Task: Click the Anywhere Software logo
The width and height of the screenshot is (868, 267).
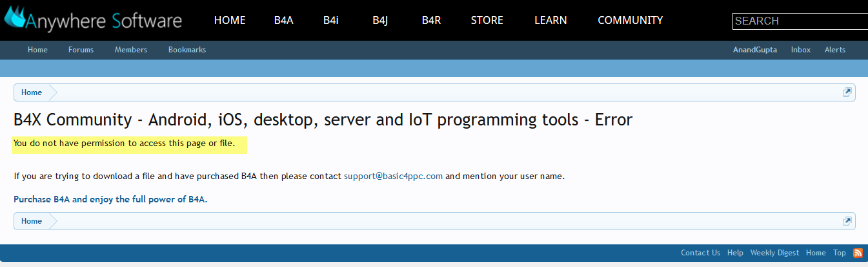Action: [92, 19]
